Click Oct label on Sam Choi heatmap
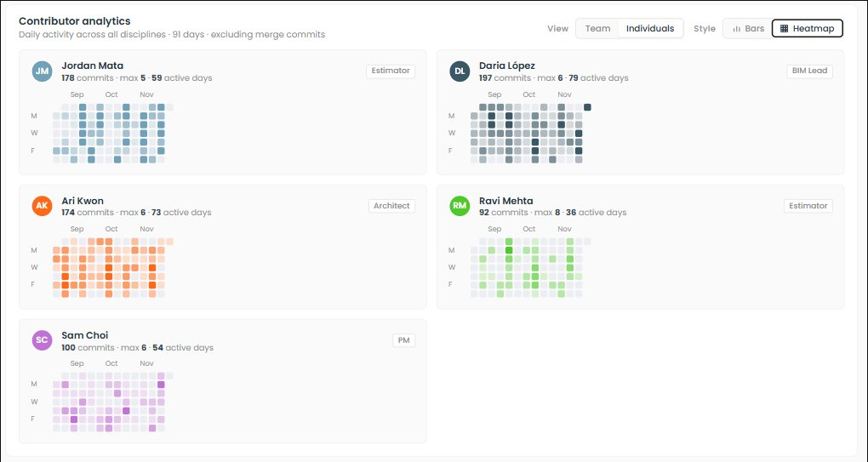This screenshot has width=868, height=462. pyautogui.click(x=111, y=363)
